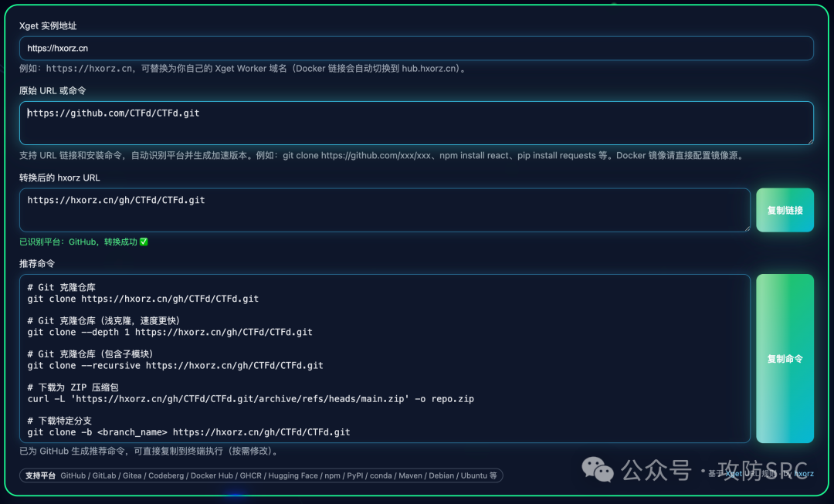Click the git clone --recursive command line
The width and height of the screenshot is (834, 504).
click(175, 365)
